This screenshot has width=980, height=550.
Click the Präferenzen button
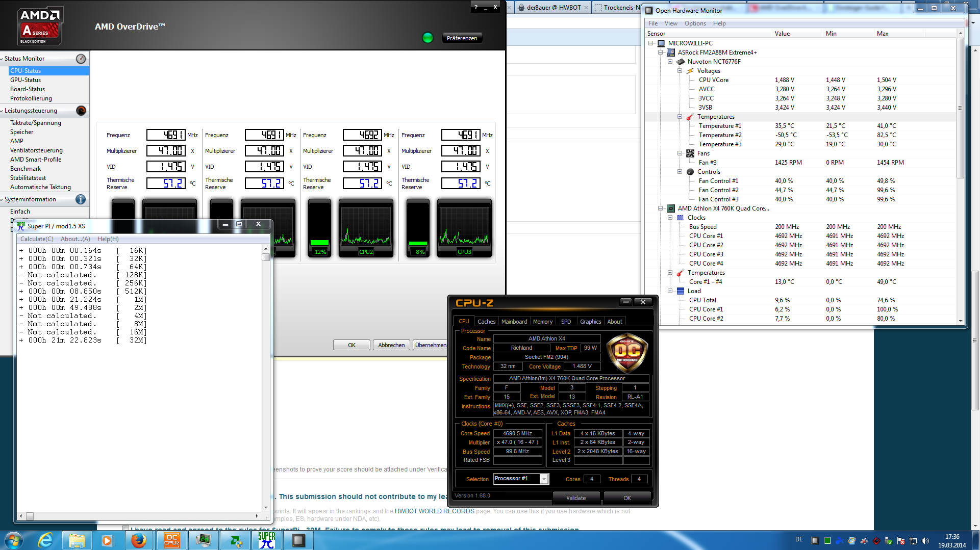coord(462,38)
